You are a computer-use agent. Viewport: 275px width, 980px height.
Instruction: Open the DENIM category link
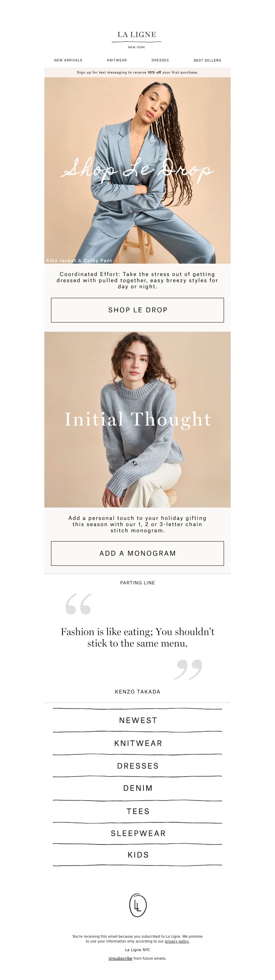pyautogui.click(x=138, y=788)
